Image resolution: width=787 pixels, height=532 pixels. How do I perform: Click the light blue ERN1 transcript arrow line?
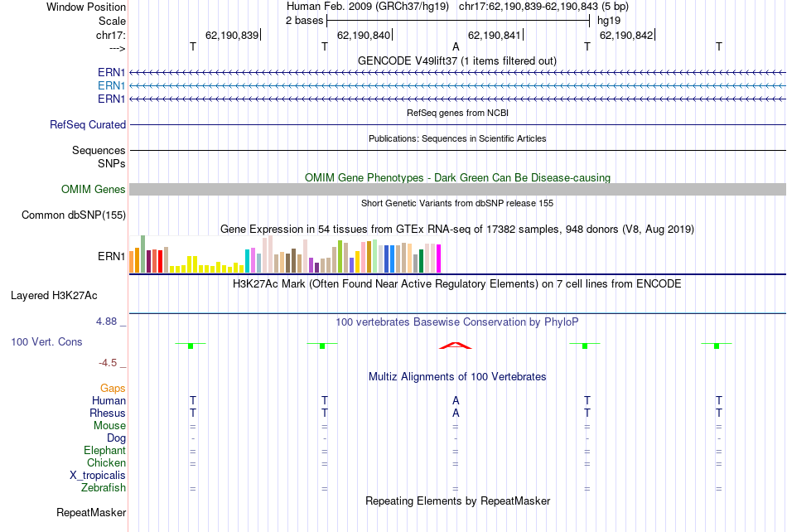click(457, 86)
